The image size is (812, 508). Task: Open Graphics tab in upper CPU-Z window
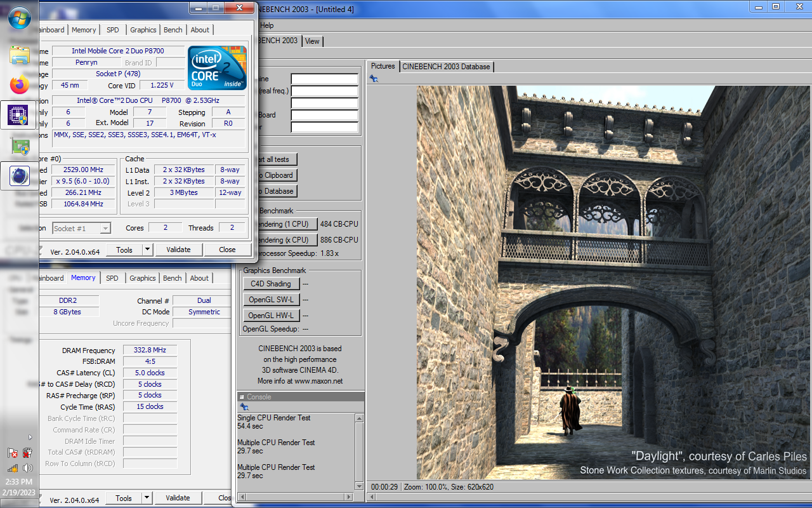coord(143,30)
